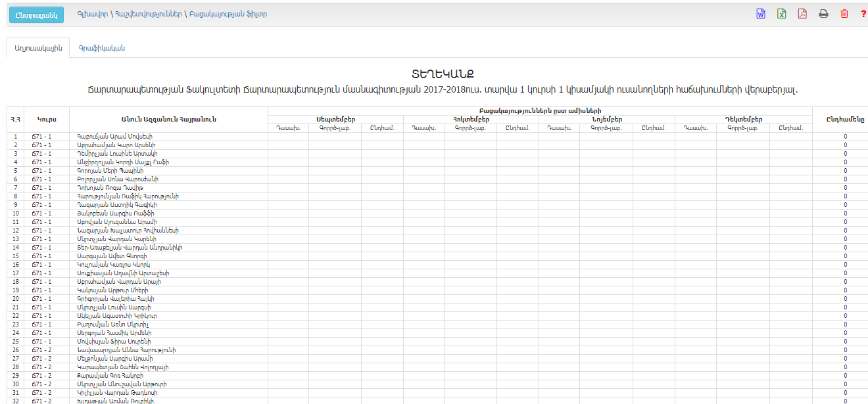Export the report as PDF
The image size is (868, 404).
[802, 14]
